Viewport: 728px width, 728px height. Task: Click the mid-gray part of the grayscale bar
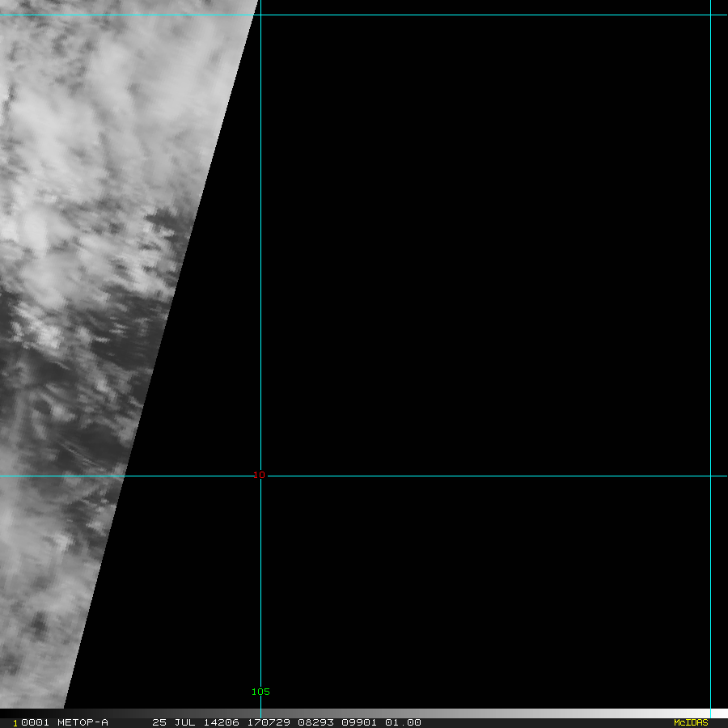click(364, 713)
